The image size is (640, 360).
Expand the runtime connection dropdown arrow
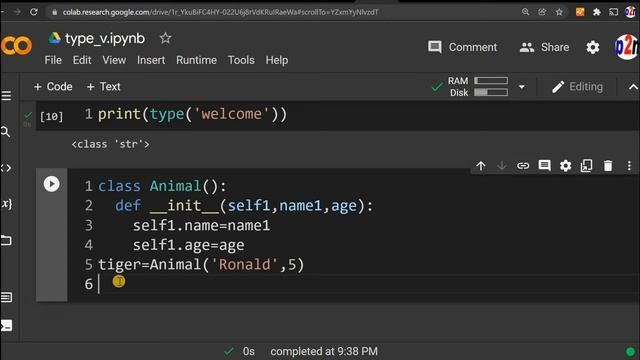pyautogui.click(x=522, y=87)
